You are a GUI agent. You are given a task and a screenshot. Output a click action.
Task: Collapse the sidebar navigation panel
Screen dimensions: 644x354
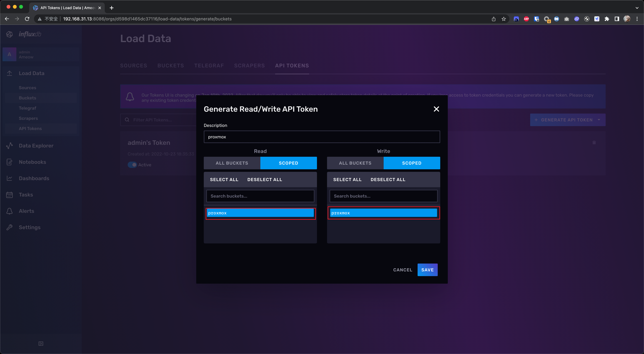pyautogui.click(x=41, y=343)
